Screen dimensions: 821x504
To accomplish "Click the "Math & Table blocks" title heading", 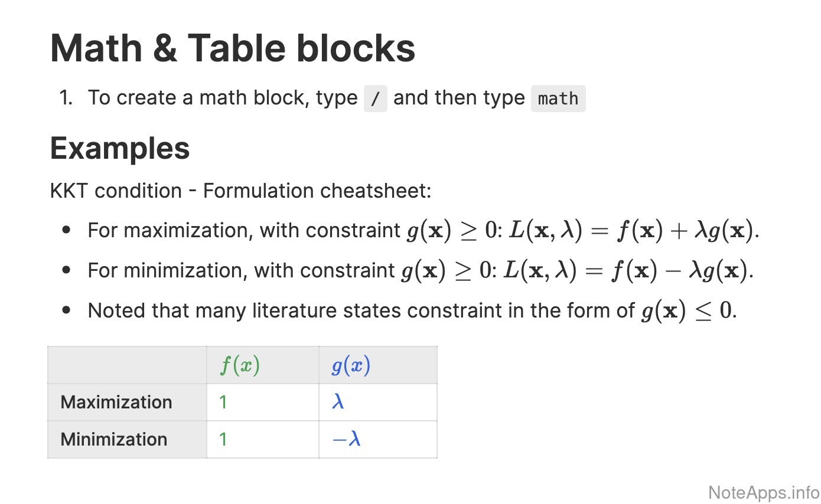I will 233,48.
